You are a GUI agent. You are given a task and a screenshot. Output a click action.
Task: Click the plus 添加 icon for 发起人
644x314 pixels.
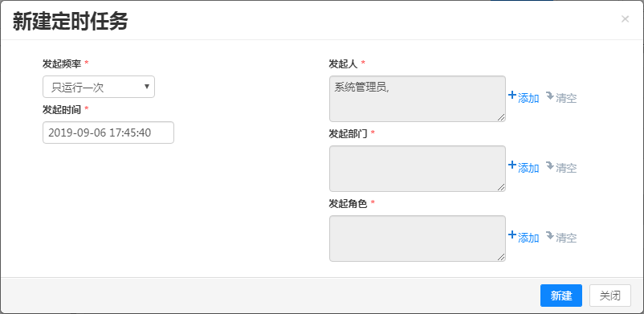512,96
